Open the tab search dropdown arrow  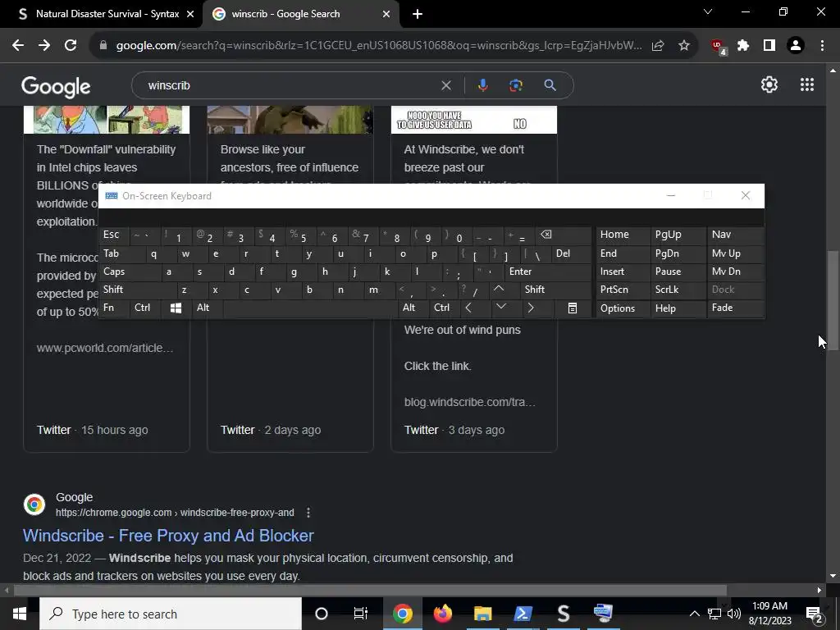pos(708,11)
